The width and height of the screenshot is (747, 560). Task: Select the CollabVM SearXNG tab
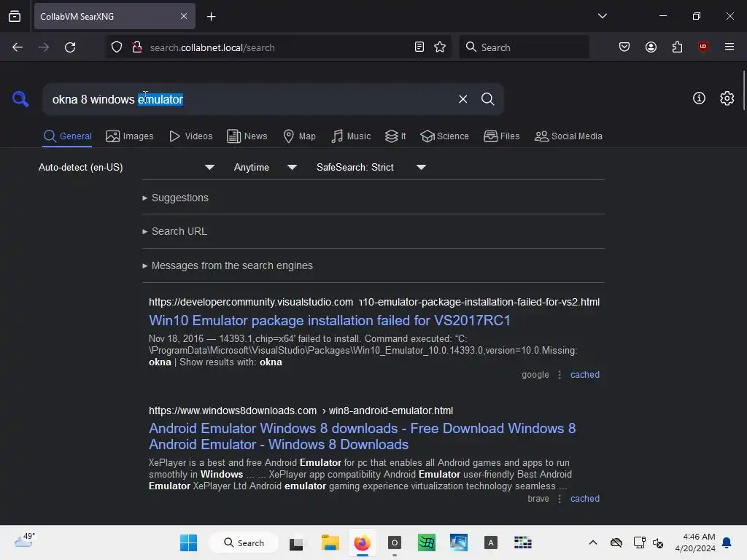pyautogui.click(x=115, y=16)
